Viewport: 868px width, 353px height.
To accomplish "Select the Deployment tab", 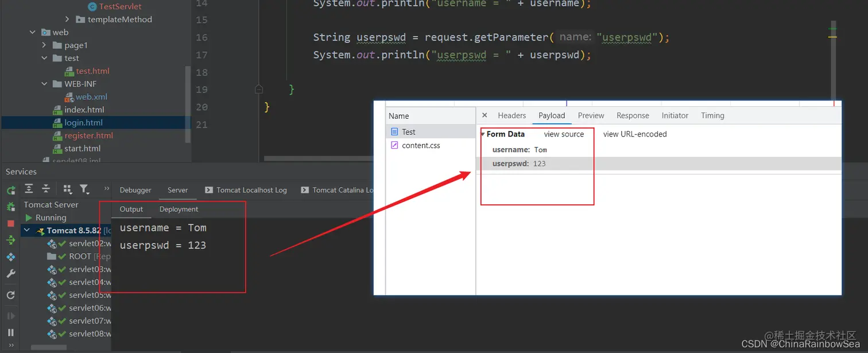I will [x=179, y=209].
